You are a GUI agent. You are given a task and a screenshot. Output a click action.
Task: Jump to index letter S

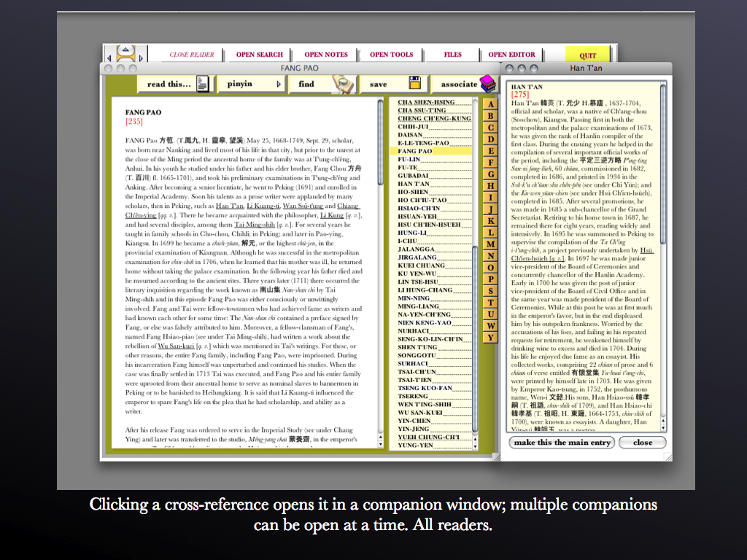[490, 291]
